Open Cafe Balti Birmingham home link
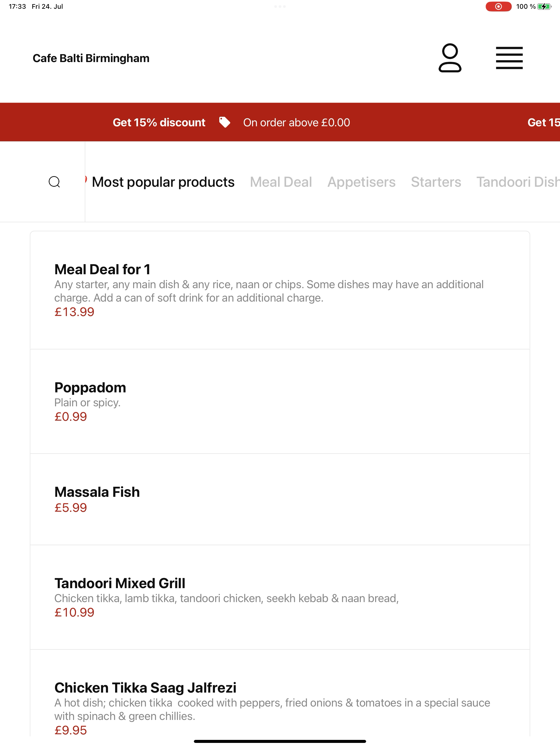The height and width of the screenshot is (747, 560). (x=91, y=58)
